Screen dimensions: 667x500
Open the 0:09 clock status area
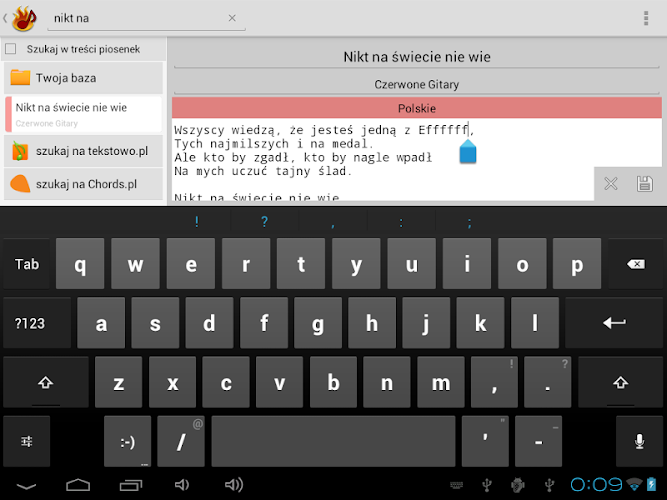click(596, 484)
